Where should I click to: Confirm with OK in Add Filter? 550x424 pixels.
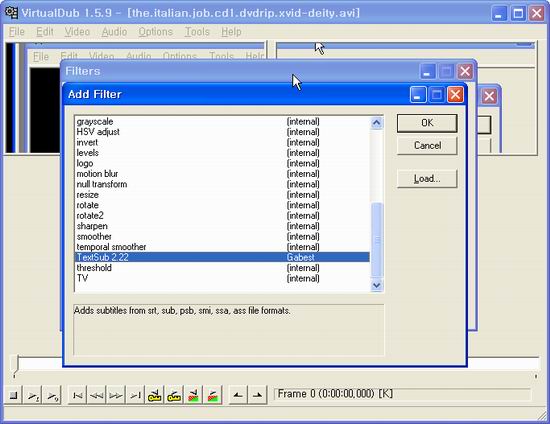[x=427, y=123]
